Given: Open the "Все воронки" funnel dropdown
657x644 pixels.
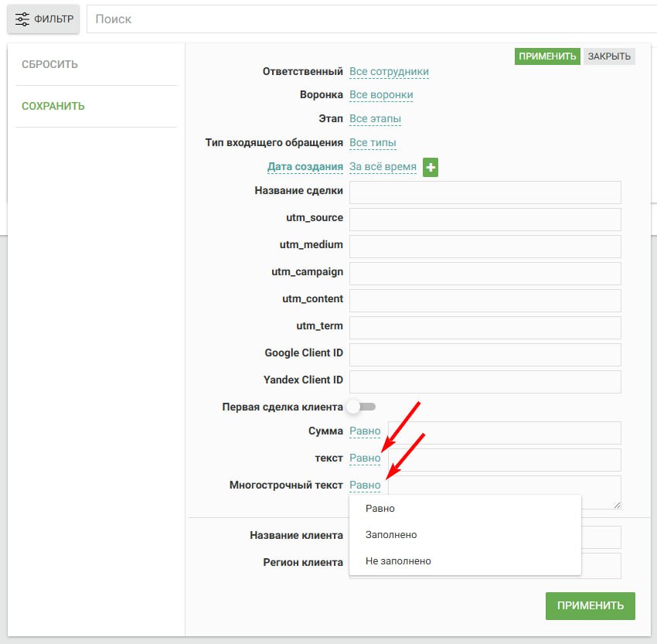Looking at the screenshot, I should 381,95.
